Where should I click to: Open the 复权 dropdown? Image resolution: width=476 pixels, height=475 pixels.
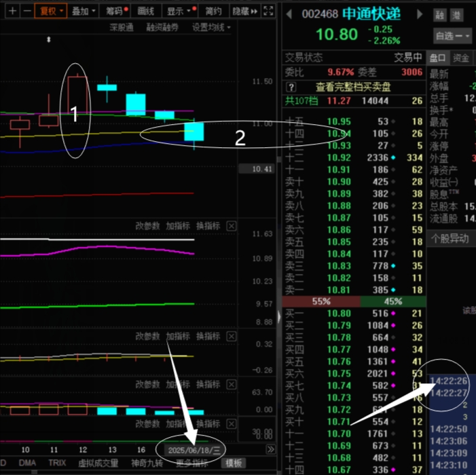(51, 12)
